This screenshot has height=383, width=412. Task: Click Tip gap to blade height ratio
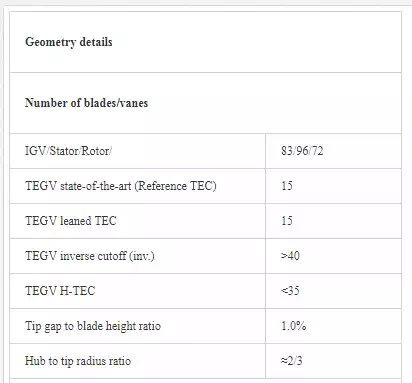[93, 326]
